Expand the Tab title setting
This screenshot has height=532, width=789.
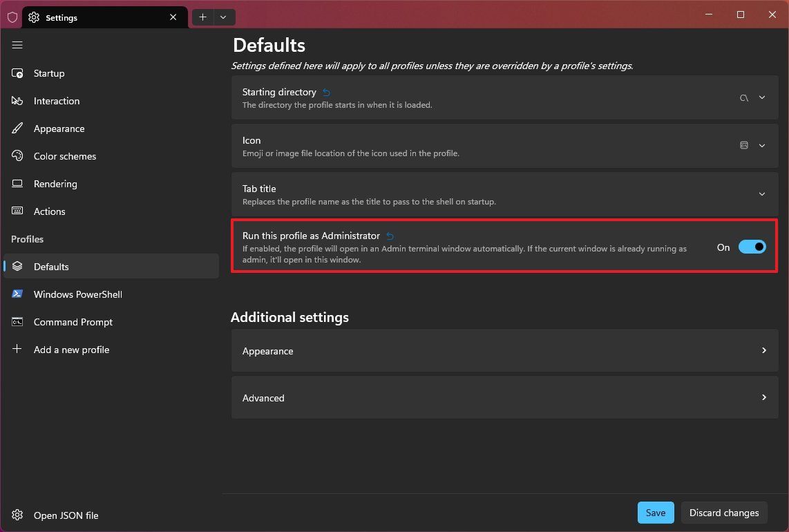(762, 194)
